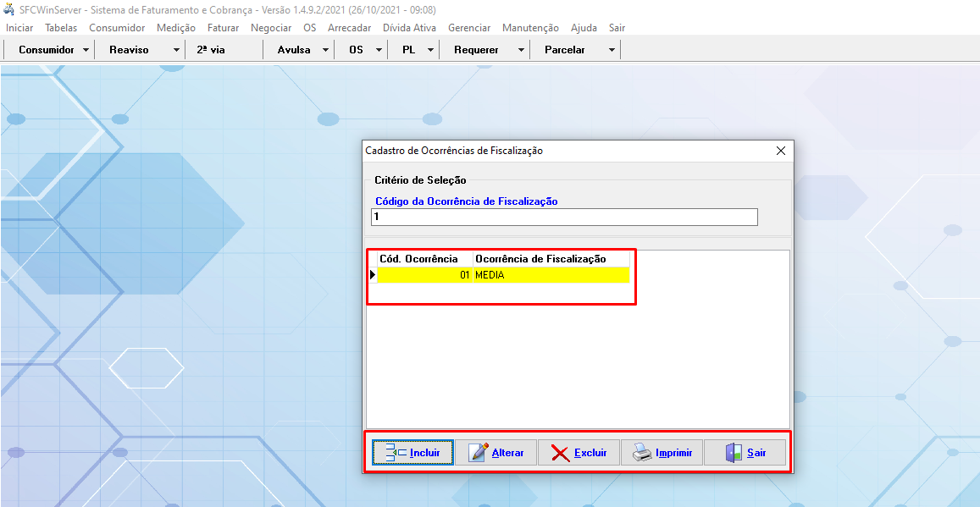This screenshot has width=980, height=507.
Task: Click the Requerer toolbar button
Action: [477, 49]
